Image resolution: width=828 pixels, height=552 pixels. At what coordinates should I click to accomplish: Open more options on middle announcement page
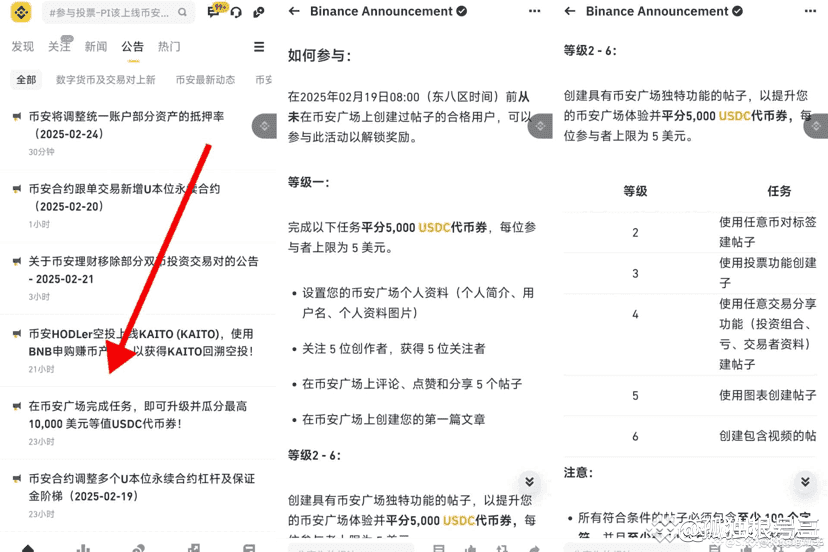534,11
